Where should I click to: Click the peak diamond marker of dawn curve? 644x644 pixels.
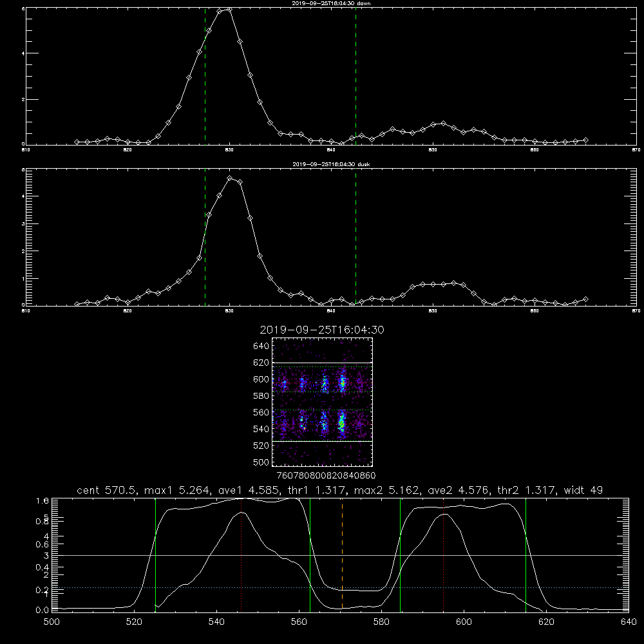(x=230, y=10)
